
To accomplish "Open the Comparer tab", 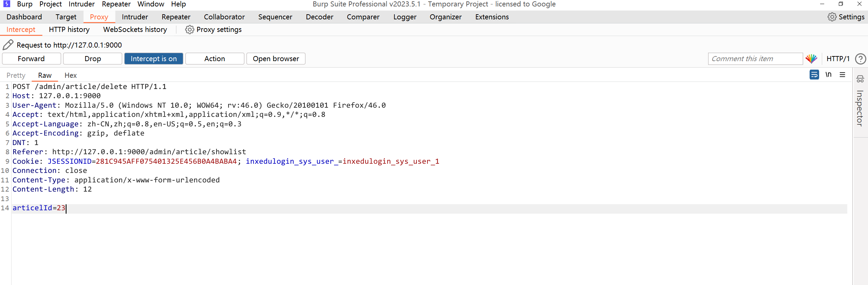I will tap(363, 17).
